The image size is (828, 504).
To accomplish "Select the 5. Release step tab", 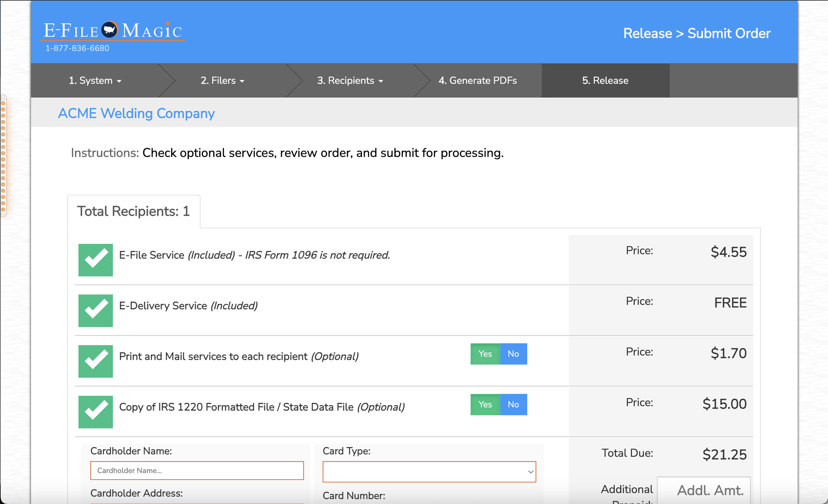I will [605, 81].
